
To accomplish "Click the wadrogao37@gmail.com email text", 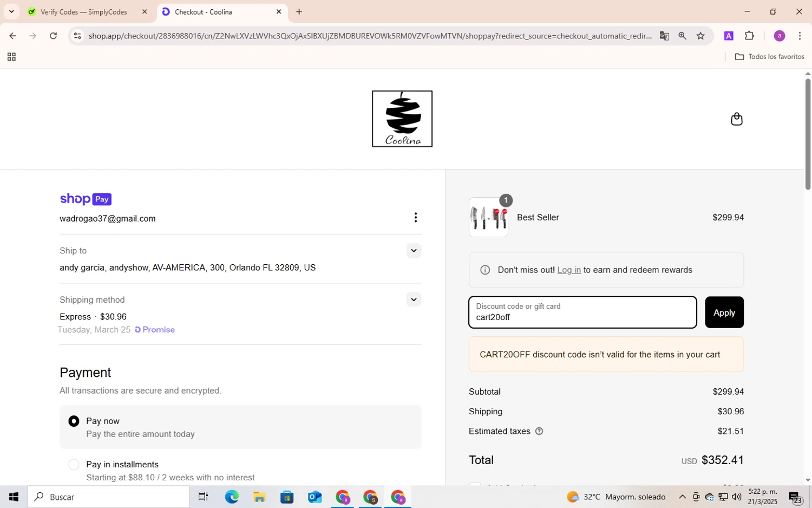I will [108, 218].
